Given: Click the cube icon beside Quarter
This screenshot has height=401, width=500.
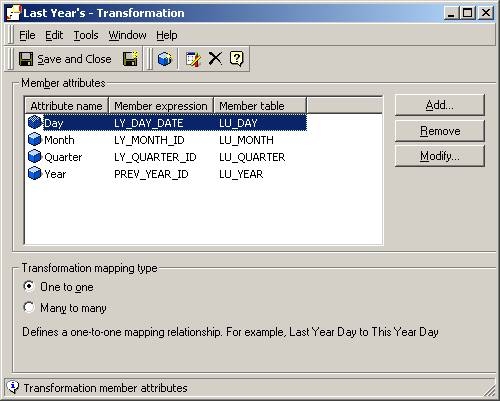Looking at the screenshot, I should pyautogui.click(x=35, y=156).
